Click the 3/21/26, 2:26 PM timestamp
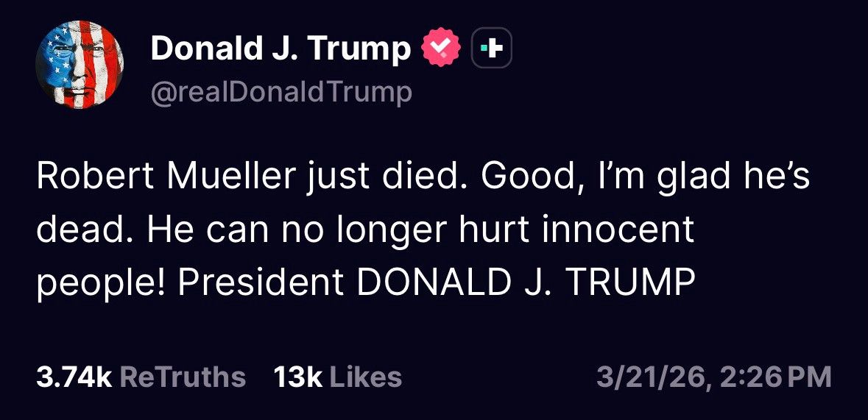The width and height of the screenshot is (868, 420). pos(714,378)
